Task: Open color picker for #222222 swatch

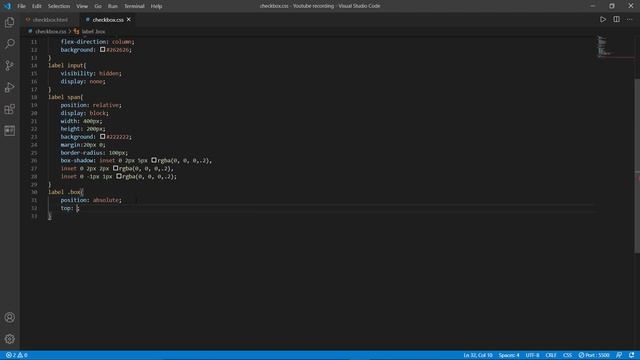Action: point(102,137)
